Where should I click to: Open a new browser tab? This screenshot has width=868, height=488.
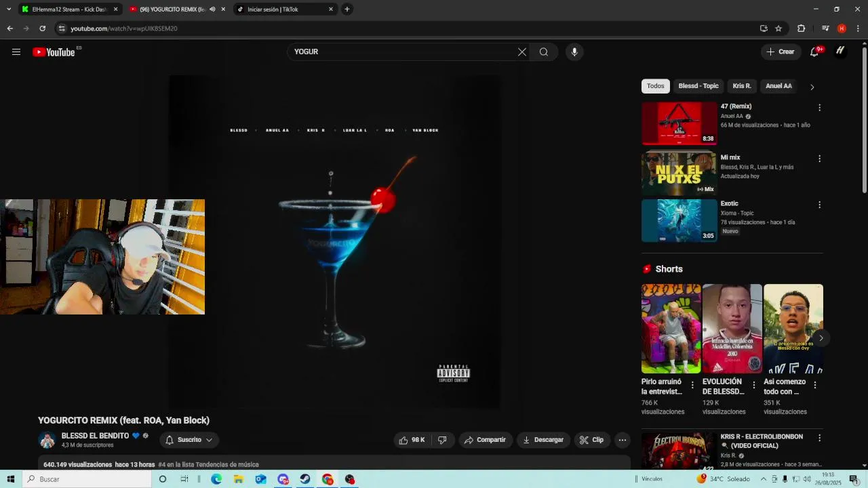coord(347,9)
